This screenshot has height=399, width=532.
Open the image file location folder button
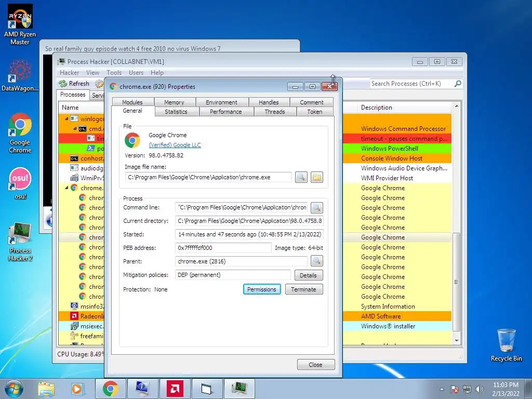tap(316, 177)
